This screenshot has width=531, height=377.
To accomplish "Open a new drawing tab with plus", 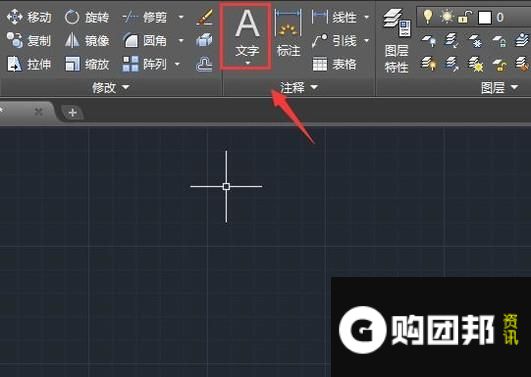I will click(72, 112).
